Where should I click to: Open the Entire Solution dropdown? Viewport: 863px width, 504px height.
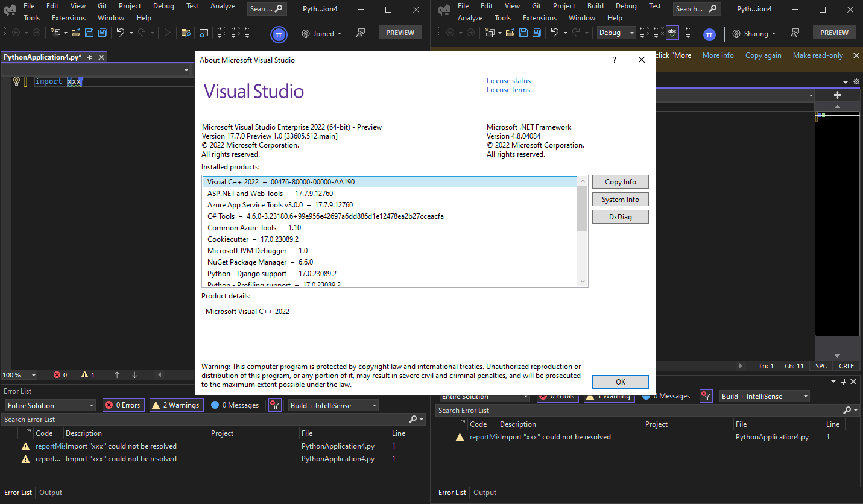tap(49, 405)
